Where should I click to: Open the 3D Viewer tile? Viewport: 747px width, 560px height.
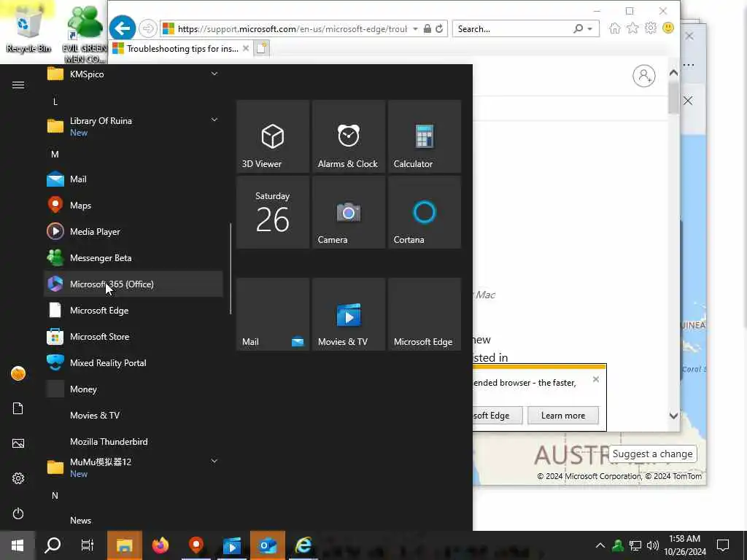coord(273,136)
